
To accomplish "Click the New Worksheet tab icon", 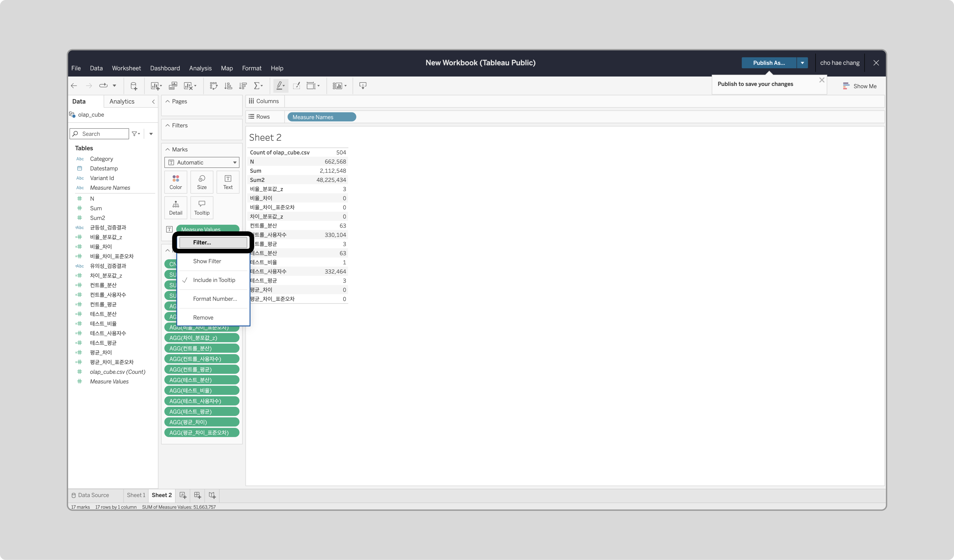I will click(x=183, y=495).
